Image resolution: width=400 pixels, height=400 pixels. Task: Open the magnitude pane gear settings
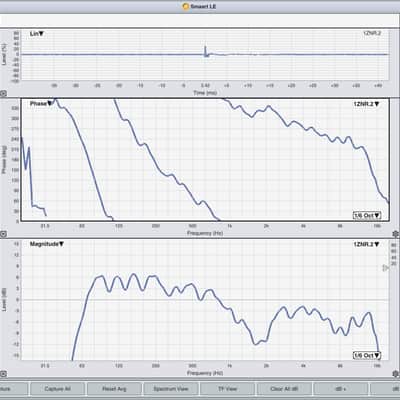pyautogui.click(x=396, y=373)
